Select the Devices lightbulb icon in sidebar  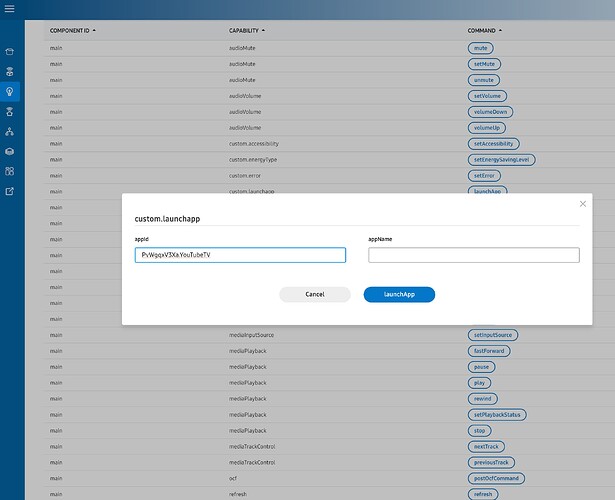coord(9,92)
